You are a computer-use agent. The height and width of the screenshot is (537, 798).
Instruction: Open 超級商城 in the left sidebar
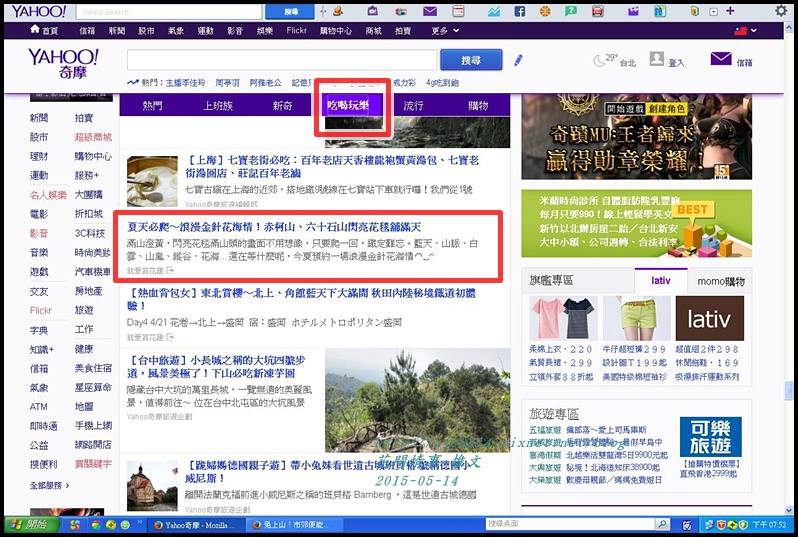click(93, 137)
